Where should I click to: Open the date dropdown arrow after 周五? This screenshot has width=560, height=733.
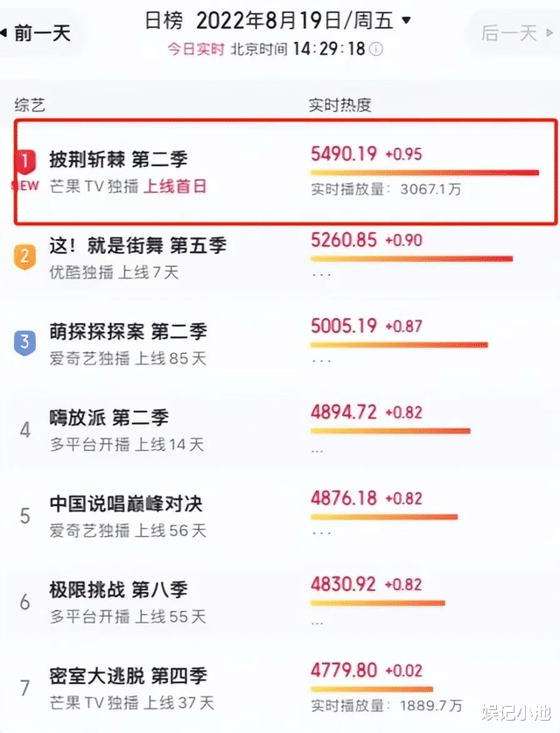pos(406,20)
